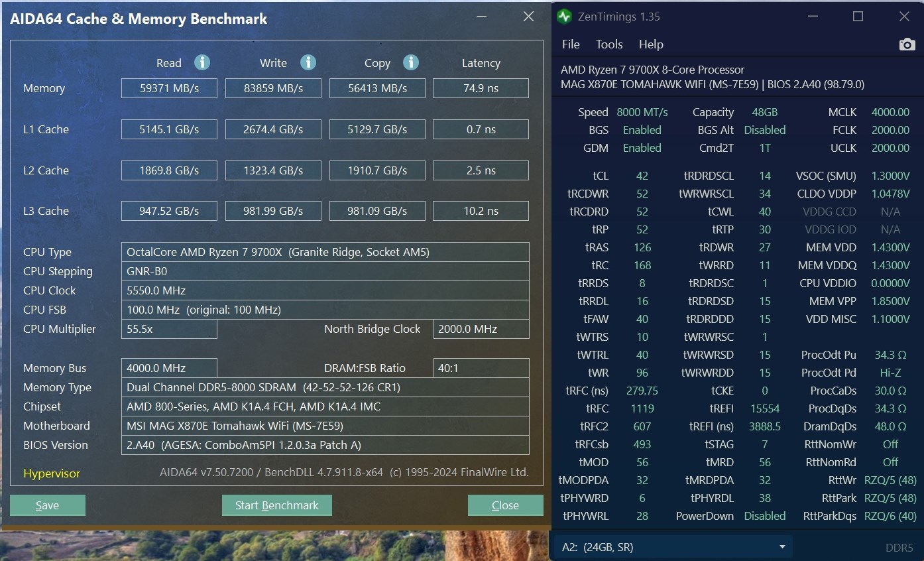Open the A2 (24GB, SR) module dropdown
924x561 pixels.
[671, 547]
